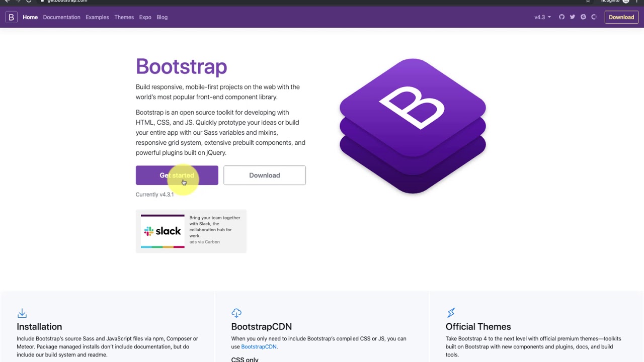Click the purple Get started button
The height and width of the screenshot is (362, 644).
(x=177, y=175)
